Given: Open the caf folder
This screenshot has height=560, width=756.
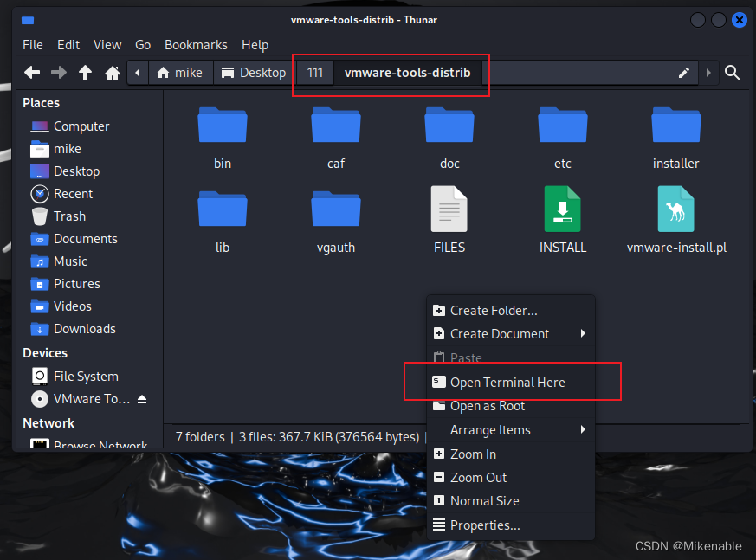Looking at the screenshot, I should (x=336, y=138).
